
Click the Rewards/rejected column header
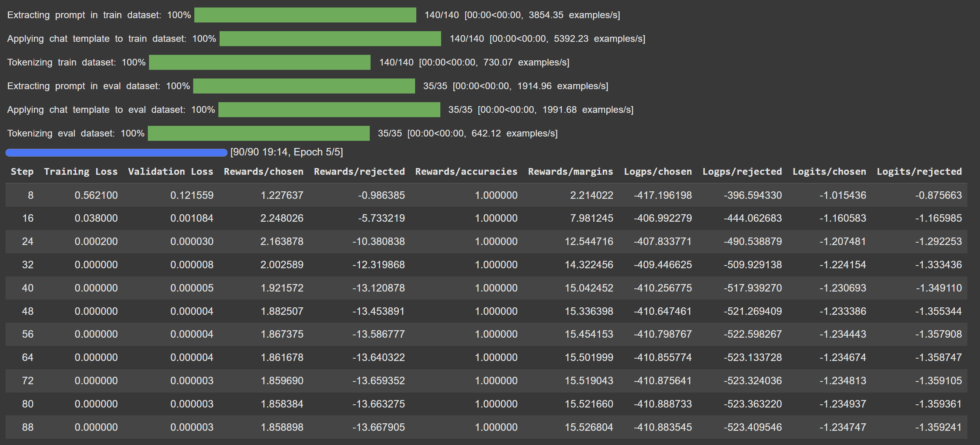(x=359, y=172)
